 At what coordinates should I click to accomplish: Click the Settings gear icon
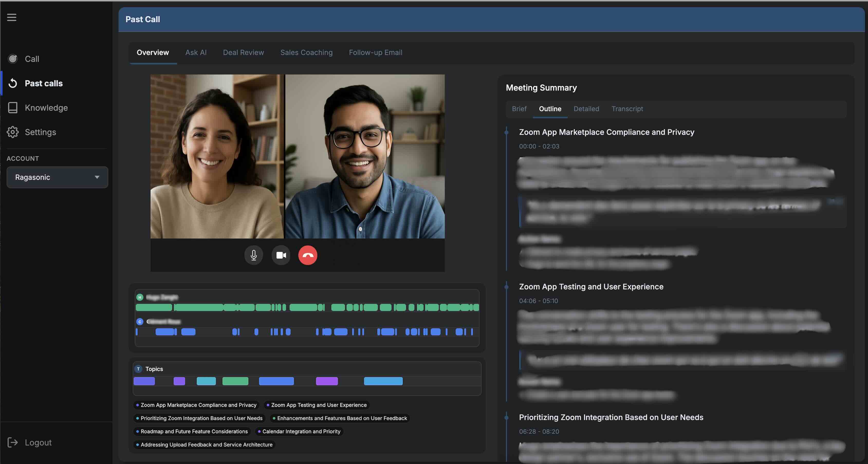point(13,132)
